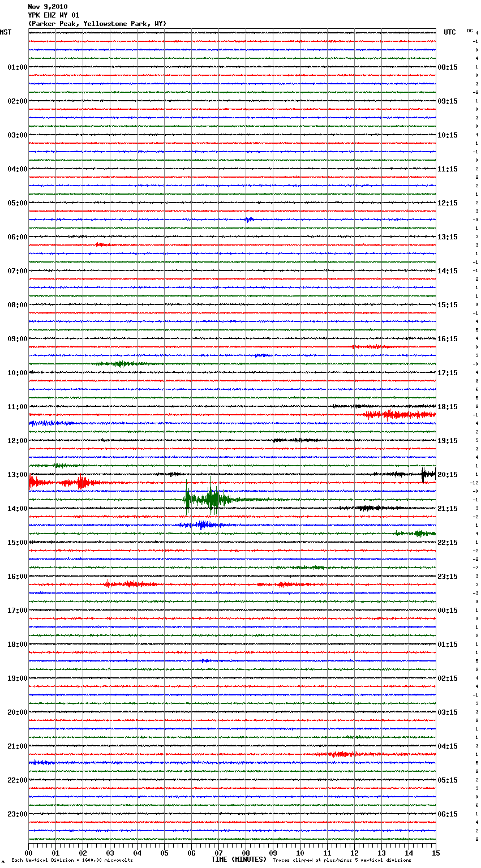This screenshot has width=481, height=868.
Task: Click the UTC time label "04:15"
Action: click(448, 746)
